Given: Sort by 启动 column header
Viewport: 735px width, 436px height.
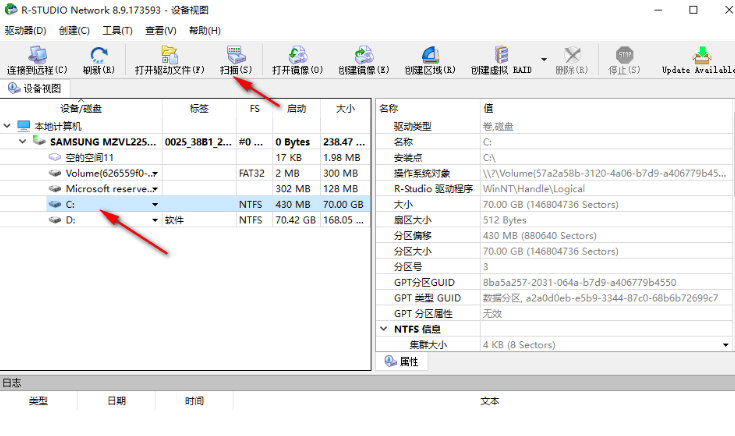Looking at the screenshot, I should pyautogui.click(x=296, y=109).
